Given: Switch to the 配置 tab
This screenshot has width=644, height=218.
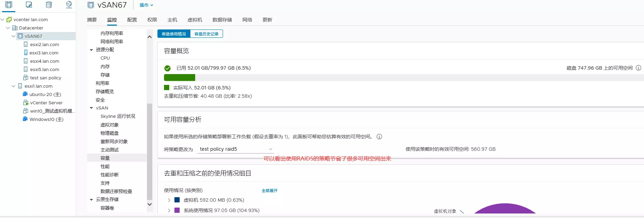Looking at the screenshot, I should point(132,20).
